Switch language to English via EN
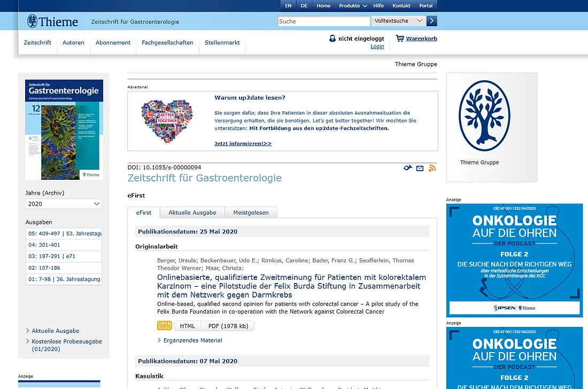588x389 pixels. [288, 5]
